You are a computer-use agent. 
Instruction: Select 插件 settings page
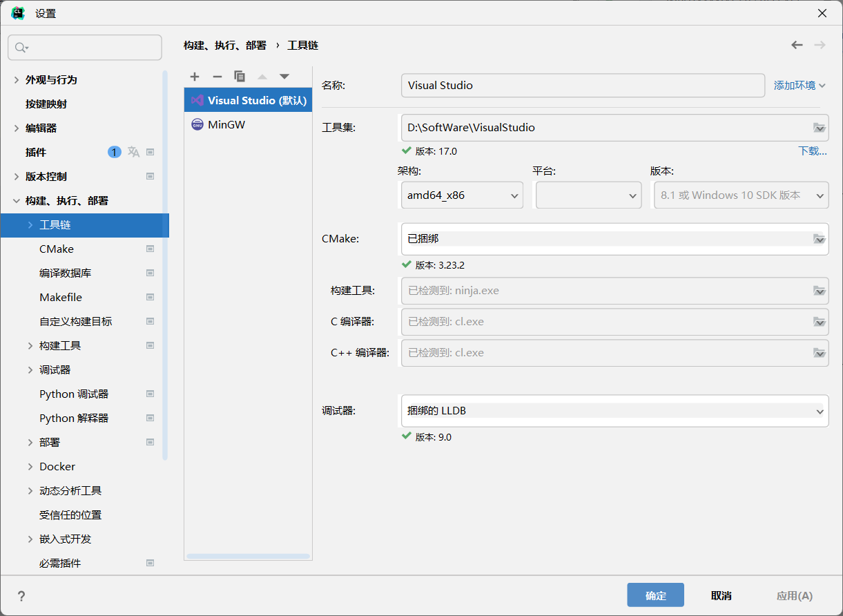click(x=36, y=152)
